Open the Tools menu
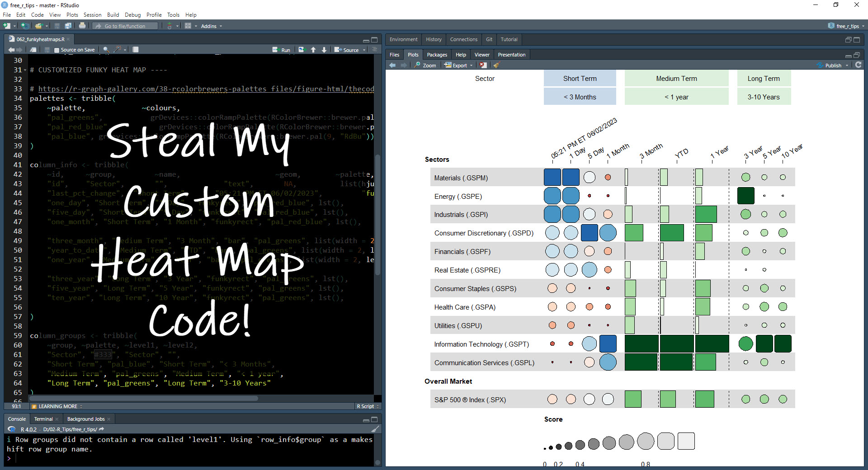This screenshot has width=868, height=470. click(174, 15)
